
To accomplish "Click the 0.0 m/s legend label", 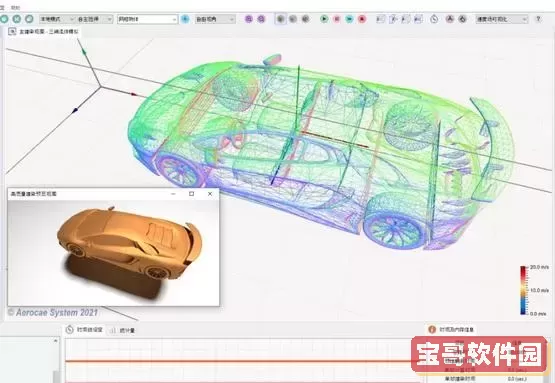I will [x=538, y=314].
